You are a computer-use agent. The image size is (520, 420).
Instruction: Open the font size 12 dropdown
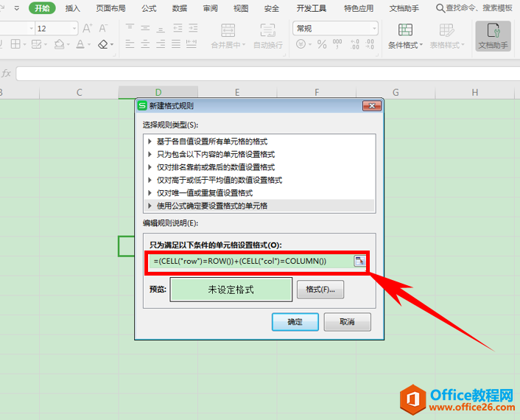point(74,29)
